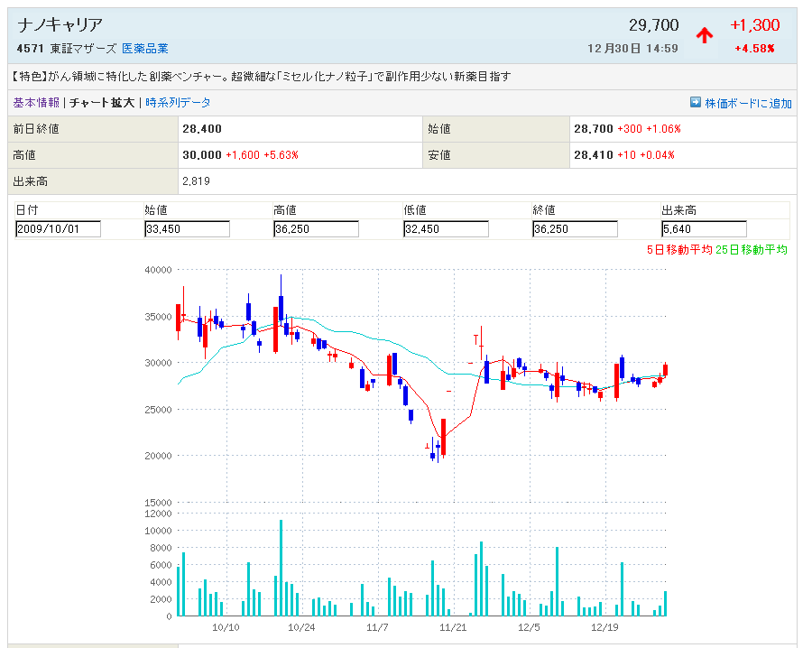The height and width of the screenshot is (648, 812).
Task: Click the red up arrow icon
Action: 705,35
